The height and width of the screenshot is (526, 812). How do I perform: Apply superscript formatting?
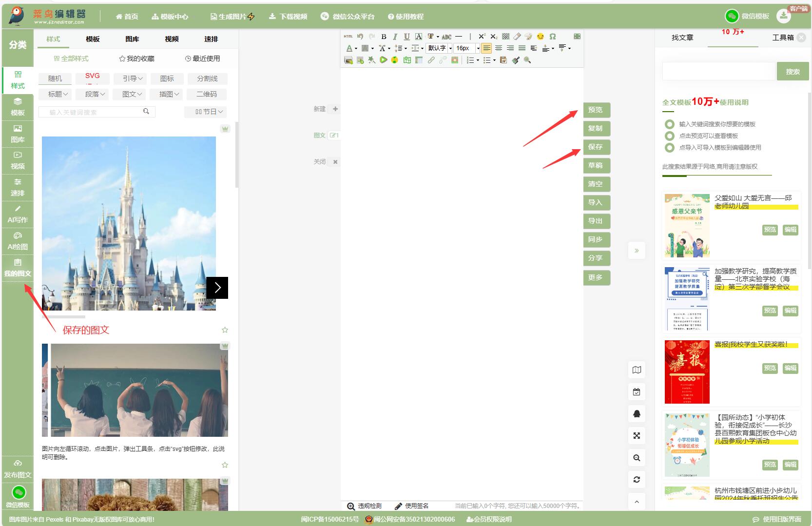pos(482,37)
